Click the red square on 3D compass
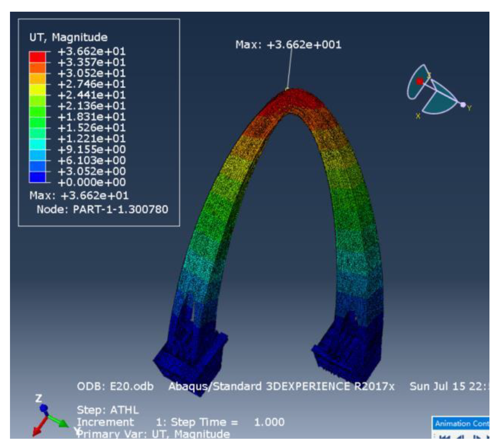497x448 pixels. tap(420, 81)
